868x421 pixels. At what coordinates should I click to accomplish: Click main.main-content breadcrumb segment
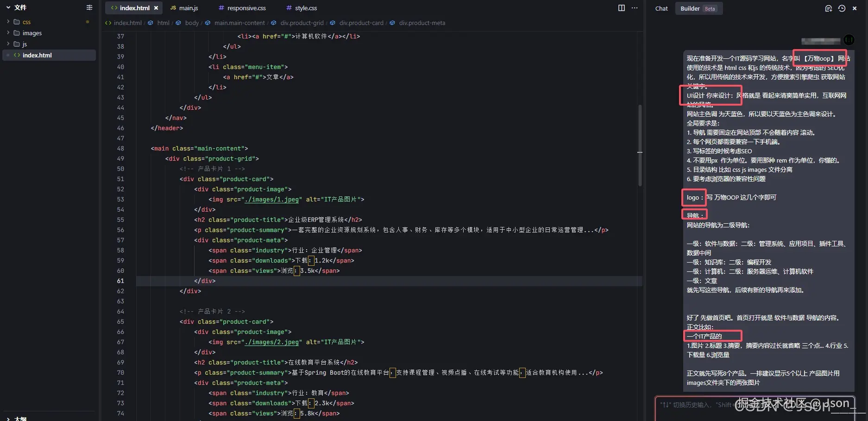(x=239, y=23)
